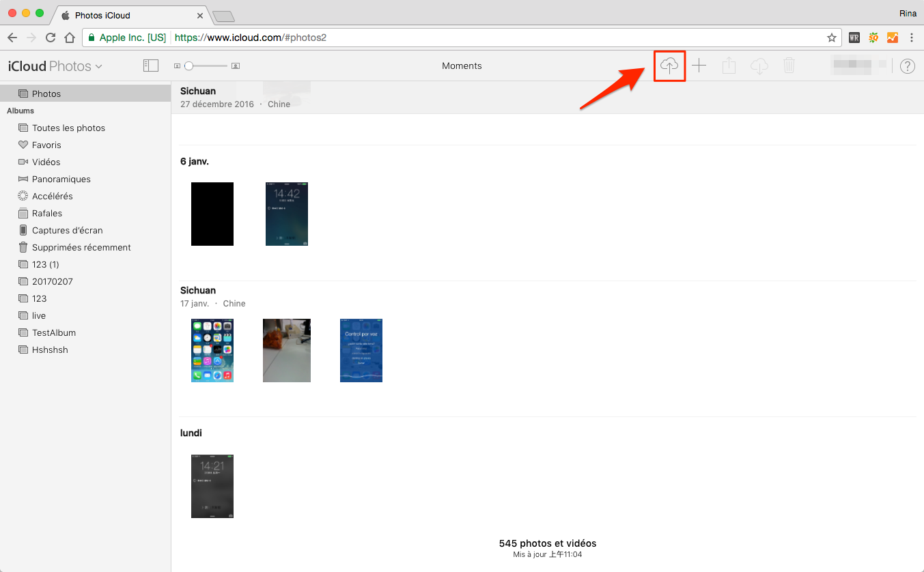Click the large thumbnails zoom-in icon
Screen dimensions: 924x572
pyautogui.click(x=236, y=66)
